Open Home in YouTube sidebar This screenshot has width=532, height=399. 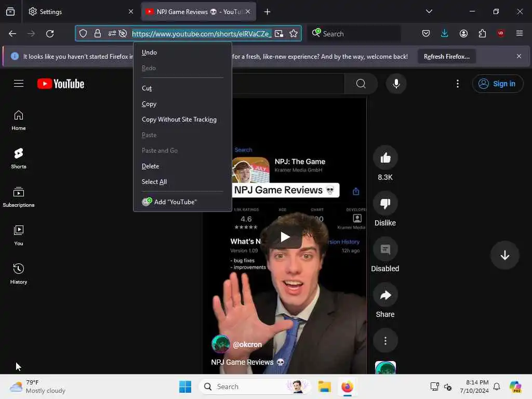(x=19, y=121)
